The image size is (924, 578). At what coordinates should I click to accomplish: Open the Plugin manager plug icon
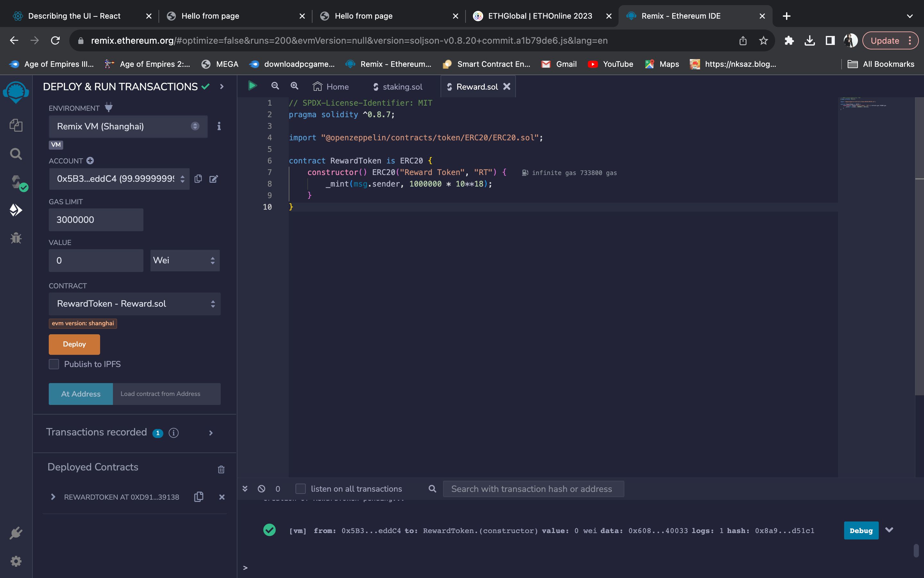(16, 533)
